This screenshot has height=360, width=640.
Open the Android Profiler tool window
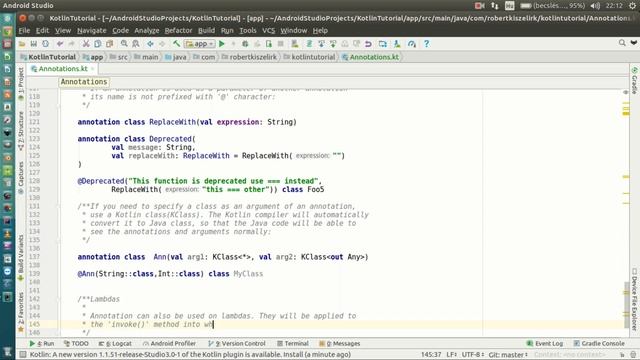click(169, 344)
